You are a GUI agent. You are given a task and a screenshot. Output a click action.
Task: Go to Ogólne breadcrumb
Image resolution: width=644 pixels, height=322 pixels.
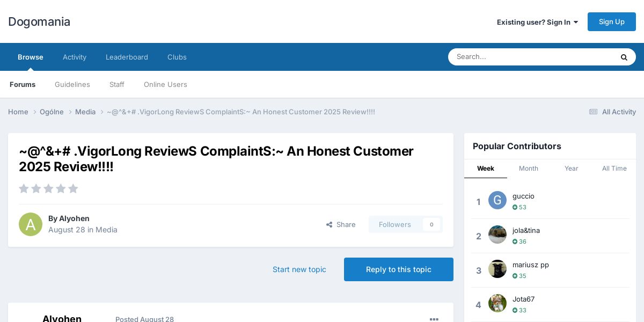click(52, 112)
